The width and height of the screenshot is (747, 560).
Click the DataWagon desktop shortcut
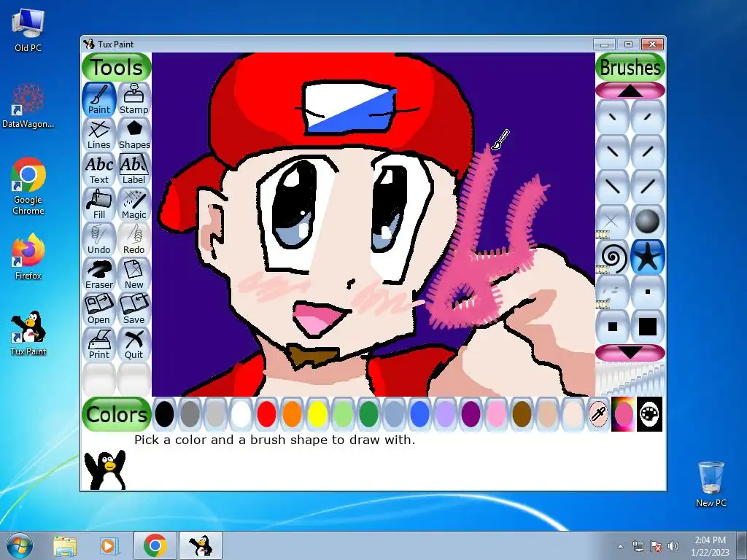[28, 106]
